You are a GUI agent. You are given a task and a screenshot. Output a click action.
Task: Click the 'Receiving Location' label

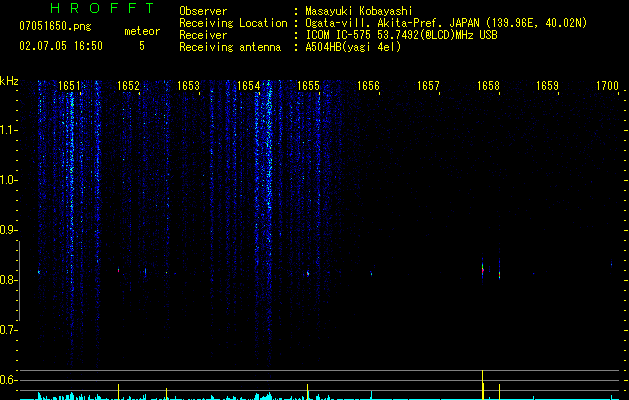point(233,23)
